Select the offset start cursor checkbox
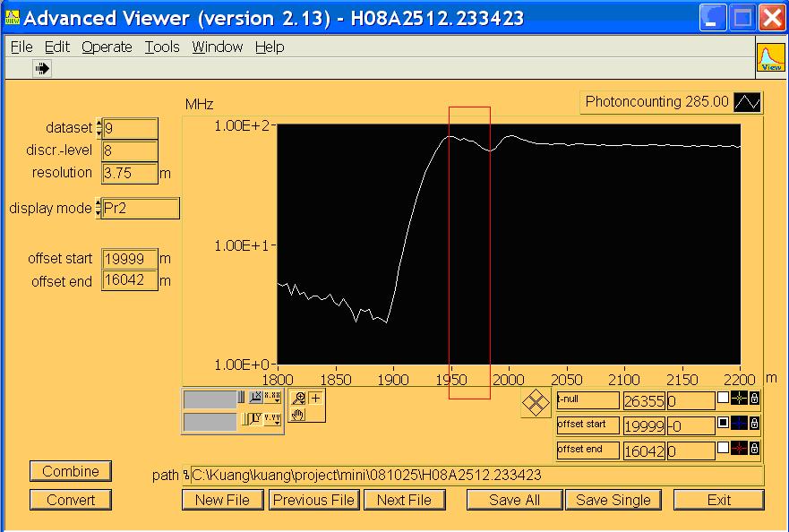 pos(723,423)
